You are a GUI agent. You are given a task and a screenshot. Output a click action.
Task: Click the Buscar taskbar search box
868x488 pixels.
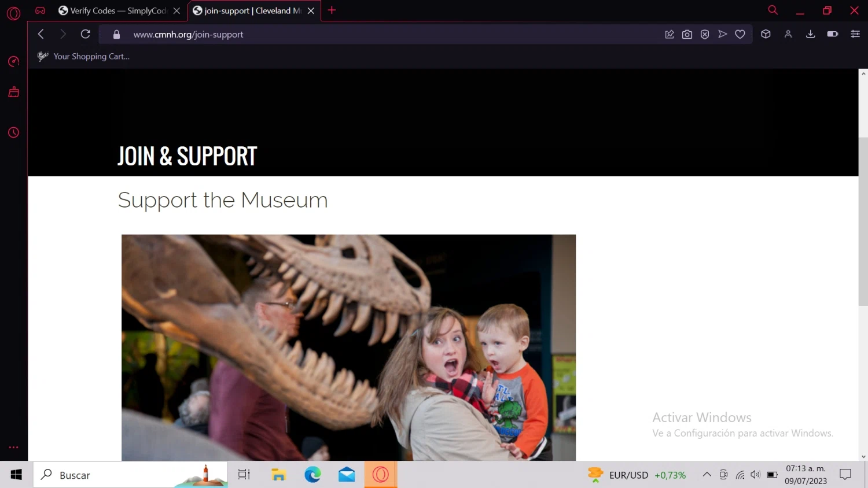pyautogui.click(x=130, y=475)
